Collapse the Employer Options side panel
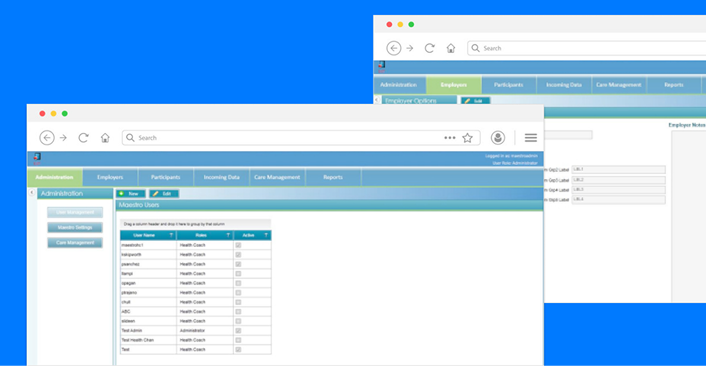Viewport: 706px width, 366px height. 377,100
